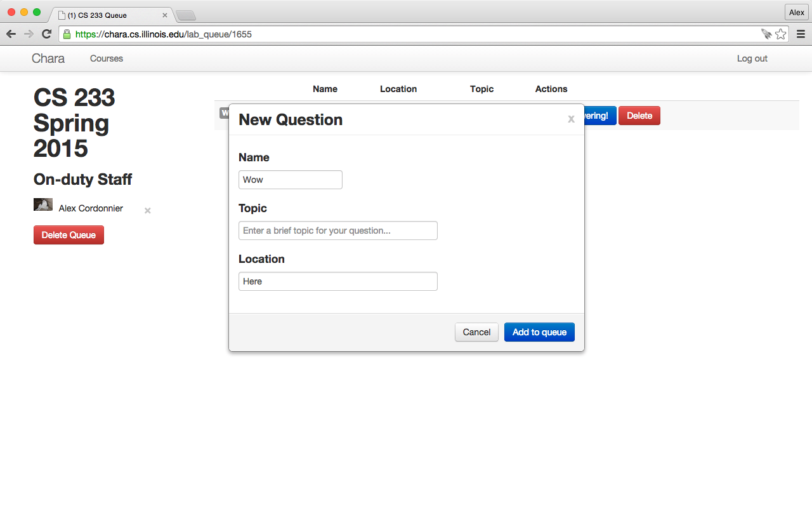Click the browser forward arrow
The height and width of the screenshot is (508, 812).
(x=29, y=34)
